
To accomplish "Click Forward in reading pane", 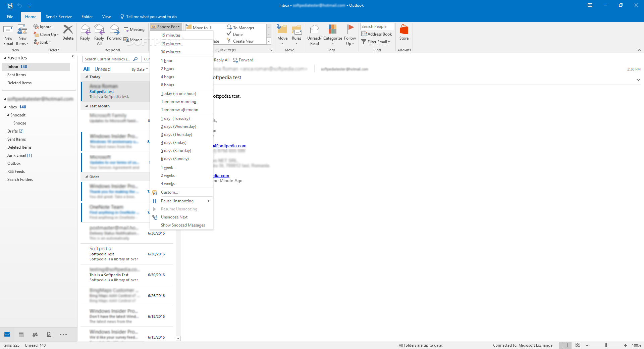I will pyautogui.click(x=243, y=60).
